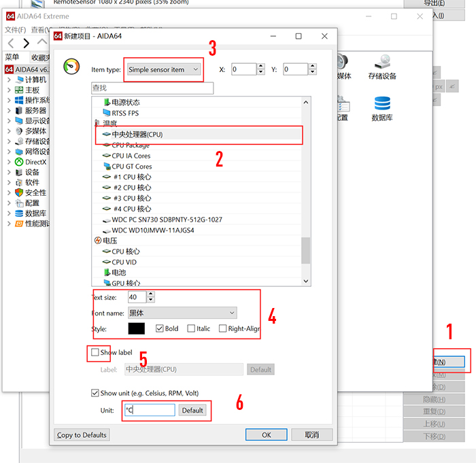Tick the Show label checkbox
Image resolution: width=476 pixels, height=463 pixels.
coord(95,352)
